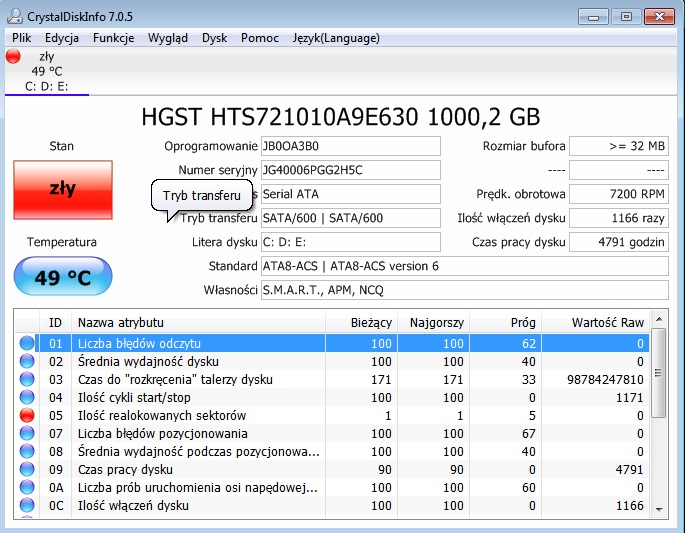Select the row 'Liczba błędów pozycjonowania'

332,433
